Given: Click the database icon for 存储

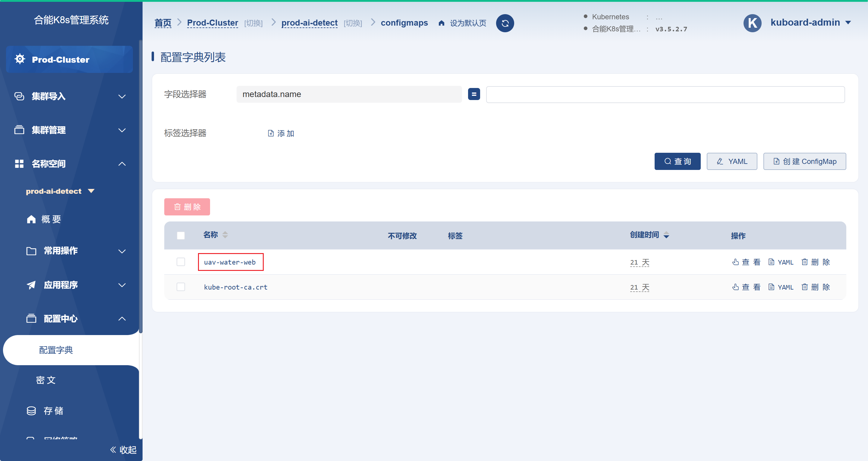Looking at the screenshot, I should 31,410.
